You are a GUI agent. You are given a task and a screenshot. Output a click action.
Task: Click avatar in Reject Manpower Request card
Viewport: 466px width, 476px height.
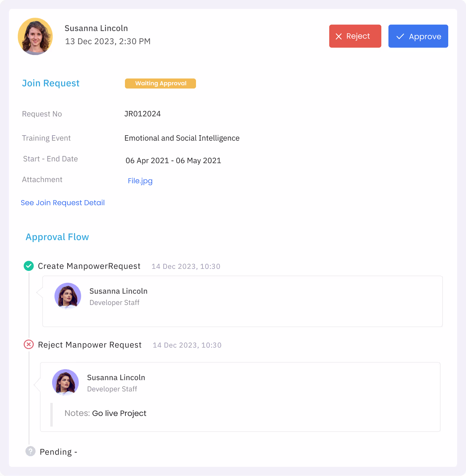pos(65,382)
